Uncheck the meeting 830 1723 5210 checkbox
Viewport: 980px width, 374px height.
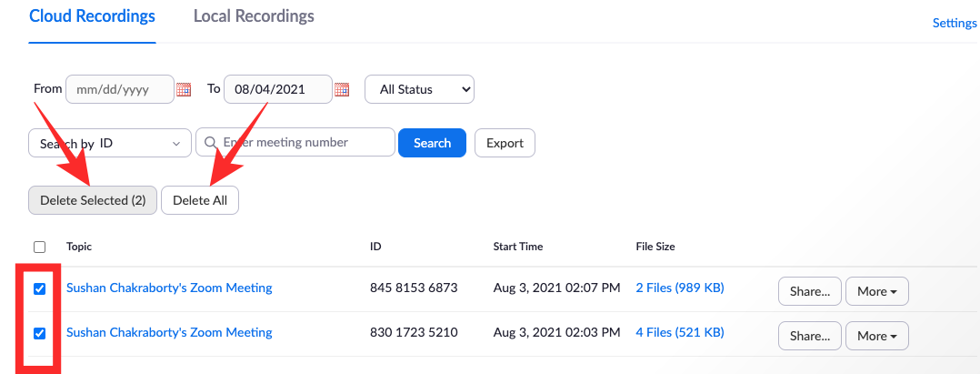[x=39, y=333]
